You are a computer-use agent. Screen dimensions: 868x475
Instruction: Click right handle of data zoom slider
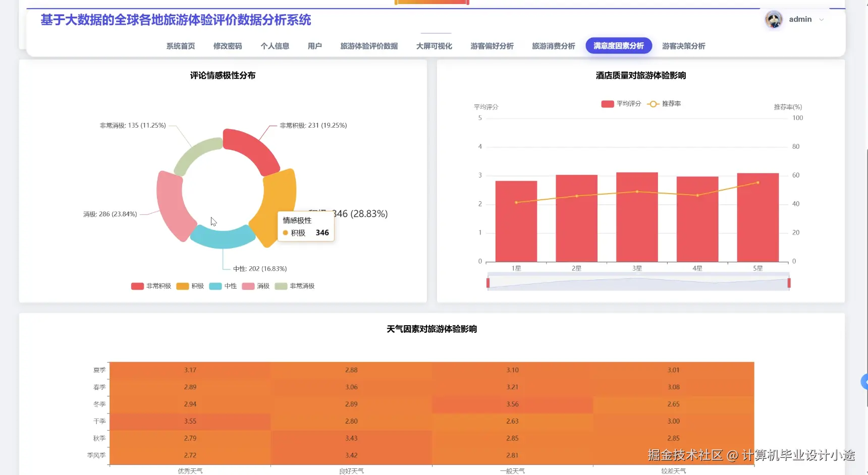click(x=789, y=283)
